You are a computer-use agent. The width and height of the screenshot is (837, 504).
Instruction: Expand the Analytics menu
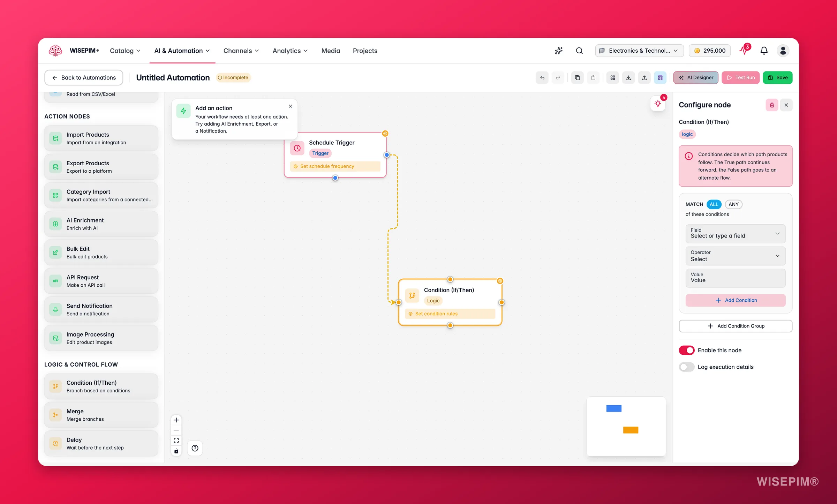[x=290, y=51]
